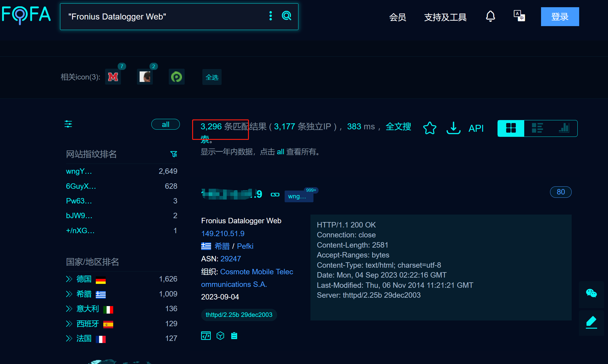Filter by fingerprint 6GuyX…
Screen dimensions: 608x364
[81, 186]
